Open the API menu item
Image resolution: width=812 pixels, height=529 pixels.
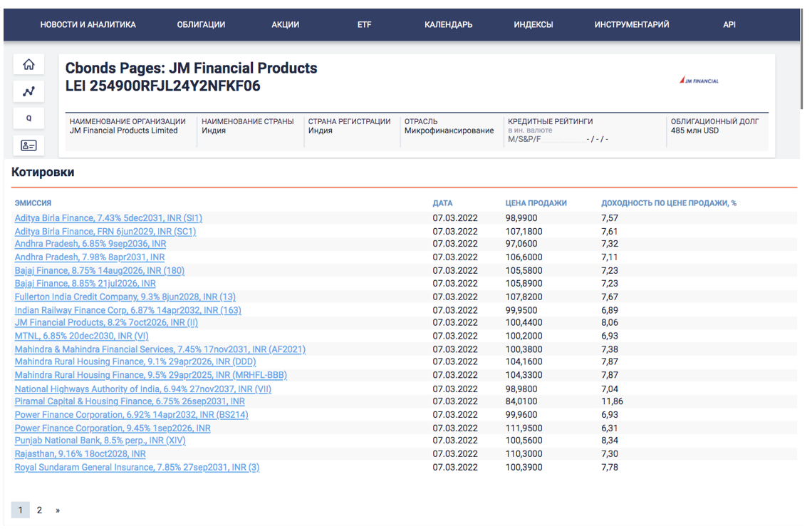pos(729,25)
